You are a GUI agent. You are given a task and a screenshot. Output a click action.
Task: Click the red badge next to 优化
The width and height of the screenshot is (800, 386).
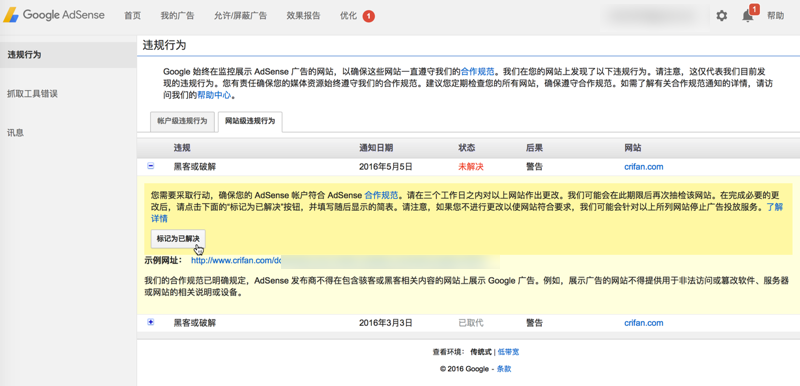coord(368,16)
